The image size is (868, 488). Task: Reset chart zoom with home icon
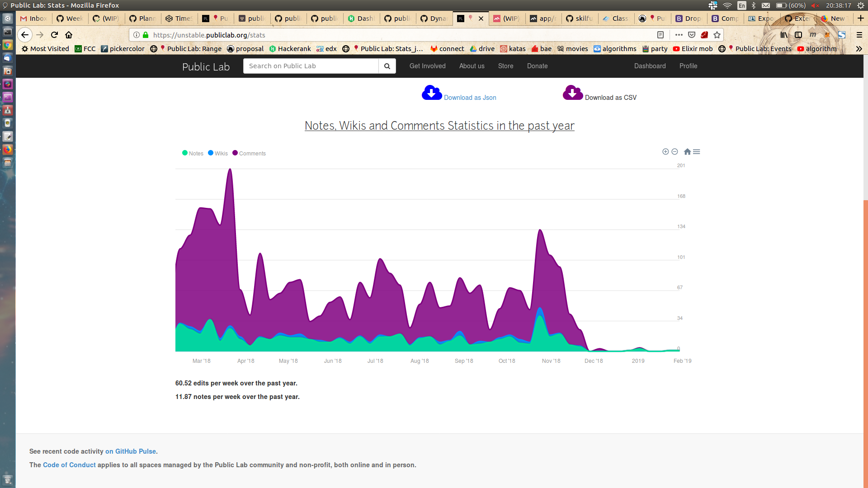coord(687,152)
